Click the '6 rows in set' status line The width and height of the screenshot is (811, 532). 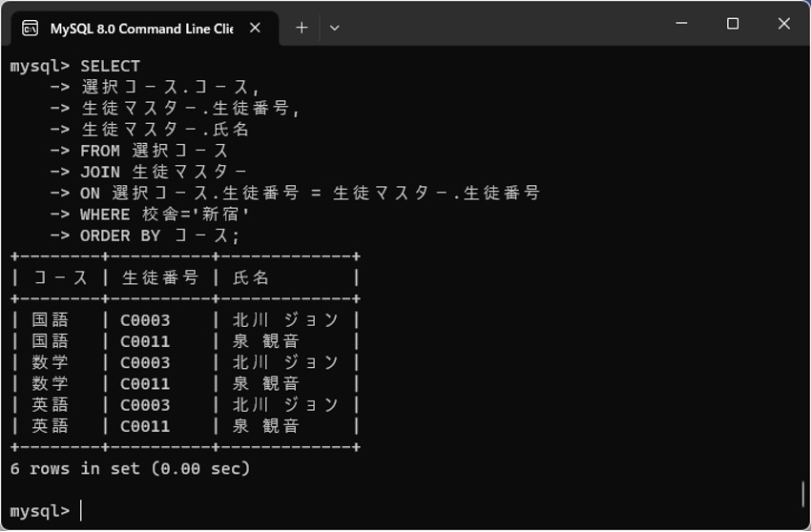(x=130, y=469)
